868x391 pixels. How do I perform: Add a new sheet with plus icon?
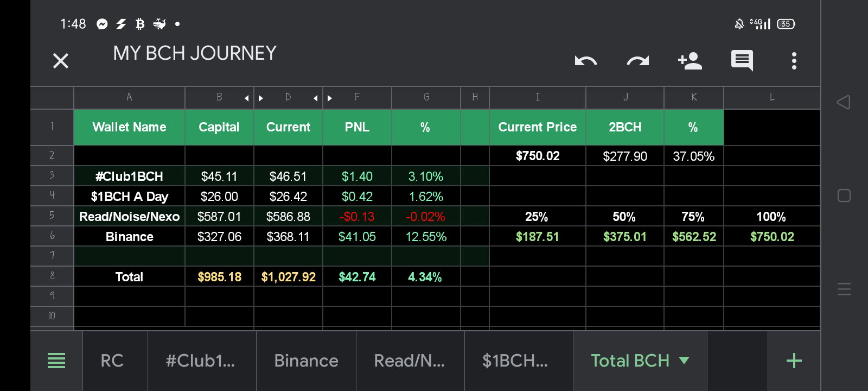(x=794, y=361)
